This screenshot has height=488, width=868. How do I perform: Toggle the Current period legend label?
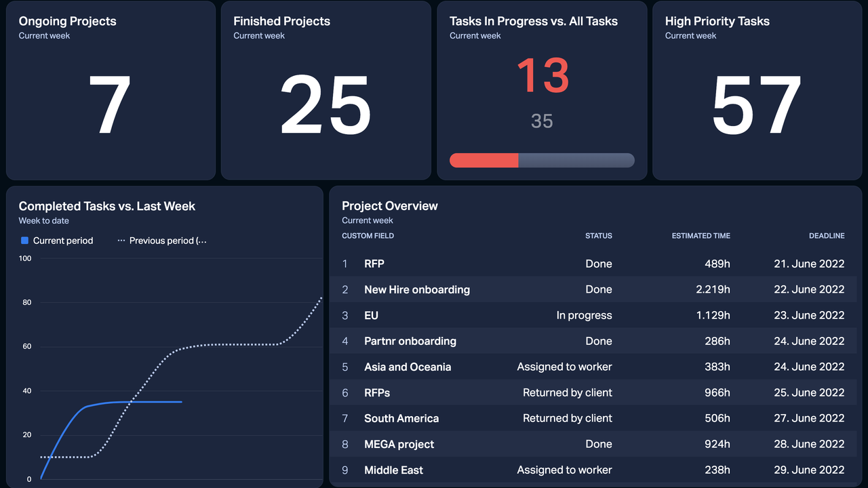click(x=63, y=241)
